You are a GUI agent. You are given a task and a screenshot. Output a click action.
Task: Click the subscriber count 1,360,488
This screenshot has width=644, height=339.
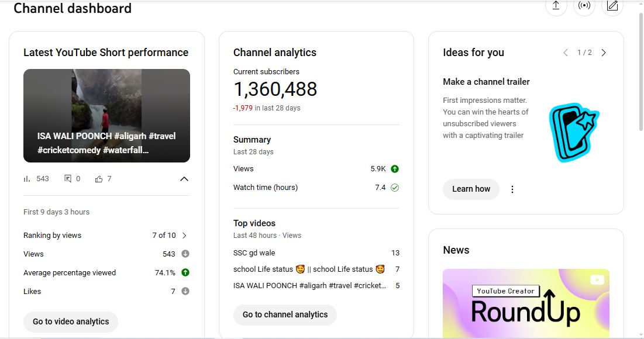tap(275, 89)
